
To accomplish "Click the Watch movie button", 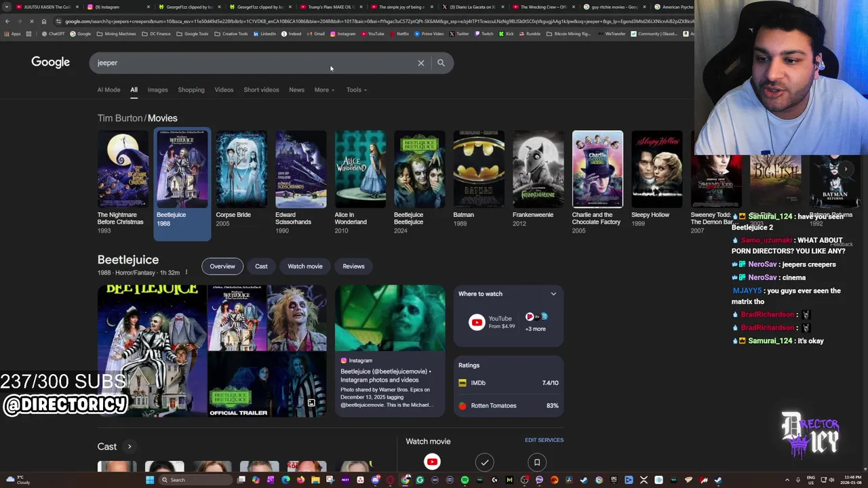I will pos(305,266).
